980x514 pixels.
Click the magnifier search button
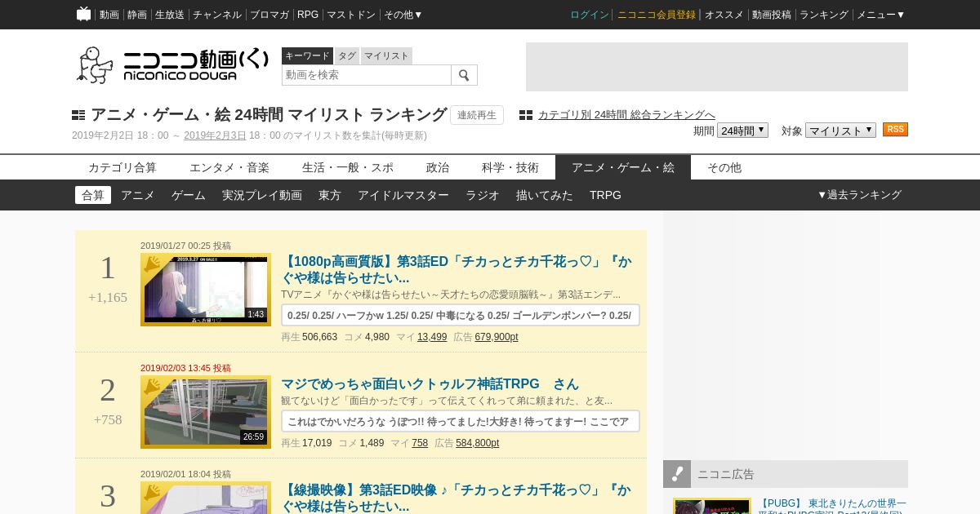click(x=464, y=75)
